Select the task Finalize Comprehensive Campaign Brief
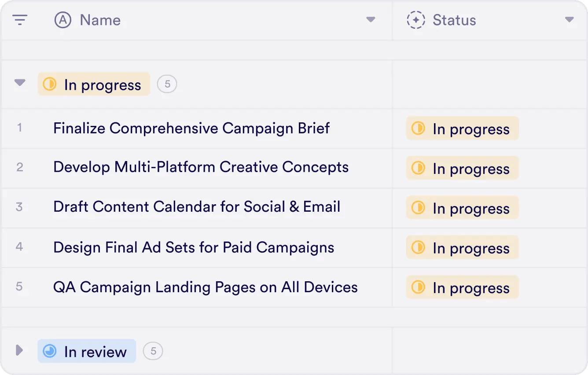This screenshot has width=588, height=375. (191, 128)
